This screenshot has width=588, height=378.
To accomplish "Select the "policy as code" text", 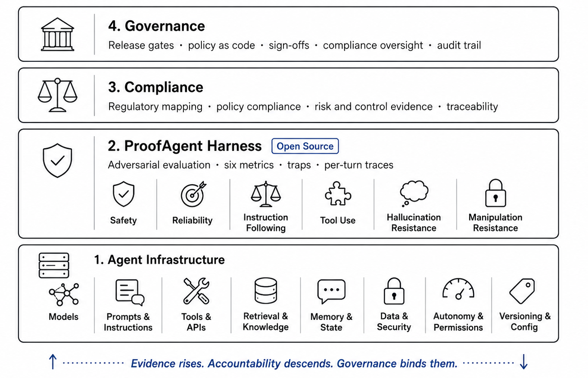I will coord(222,46).
